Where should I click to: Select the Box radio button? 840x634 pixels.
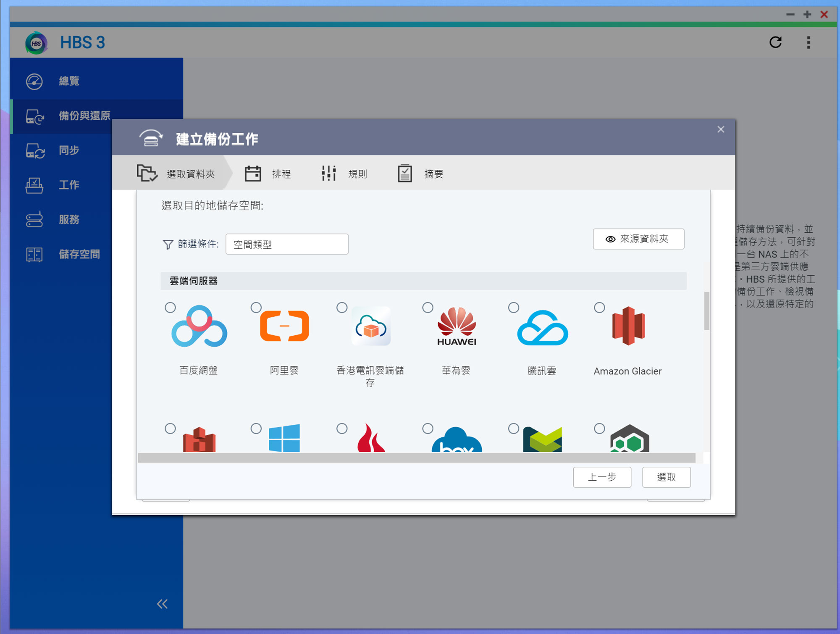tap(428, 429)
